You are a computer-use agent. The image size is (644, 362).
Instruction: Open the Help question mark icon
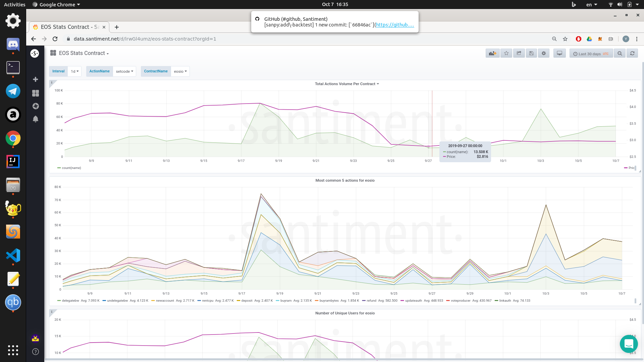point(36,352)
